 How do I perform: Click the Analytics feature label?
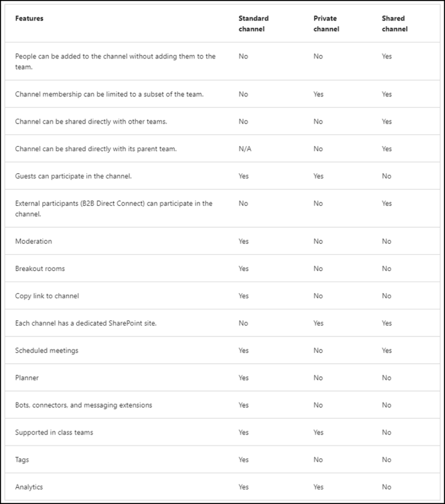(x=29, y=487)
